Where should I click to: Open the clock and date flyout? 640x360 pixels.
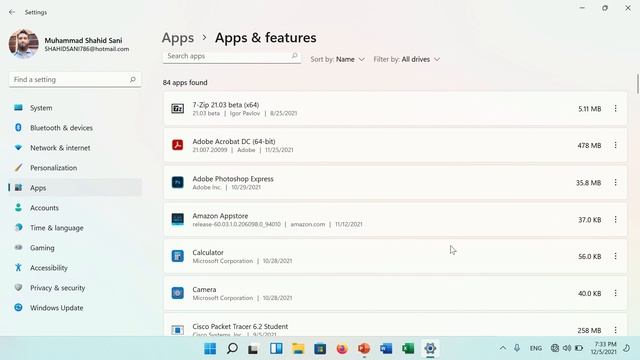pos(605,348)
